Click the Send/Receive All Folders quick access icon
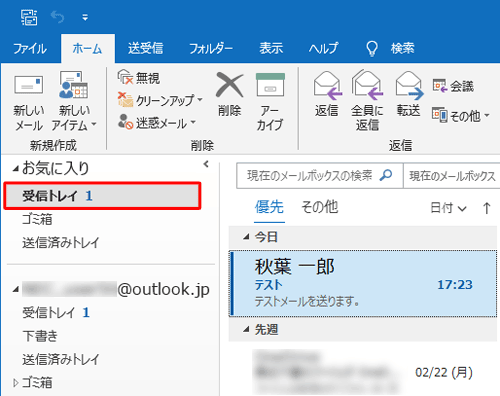Image resolution: width=500 pixels, height=396 pixels. point(29,17)
